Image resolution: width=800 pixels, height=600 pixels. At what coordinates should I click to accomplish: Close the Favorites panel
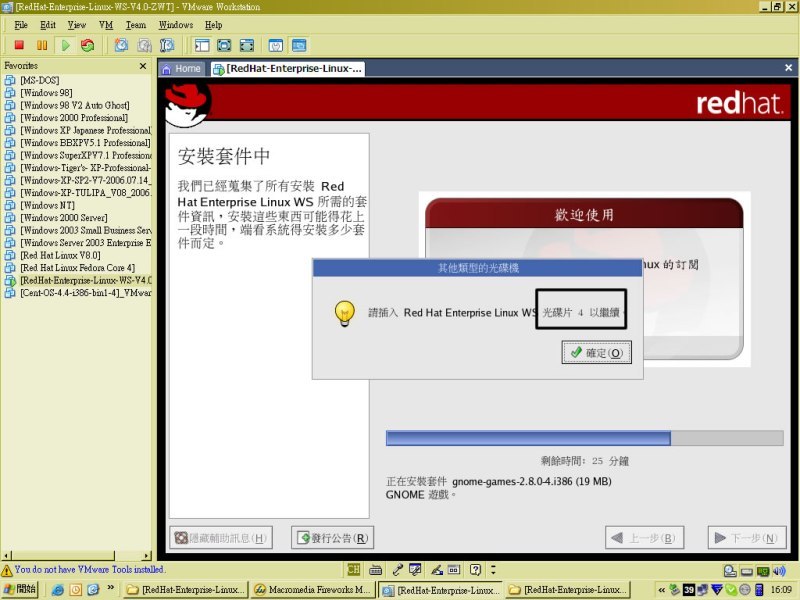[143, 66]
